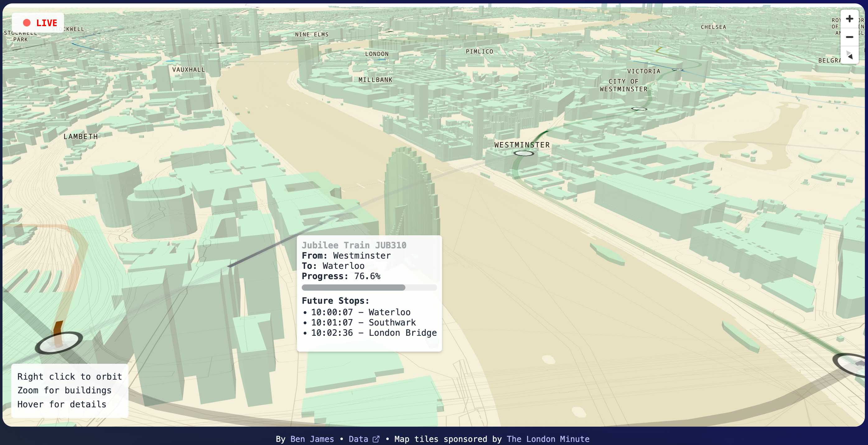The image size is (868, 445).
Task: Click the London Bridge future stop entry
Action: click(373, 333)
